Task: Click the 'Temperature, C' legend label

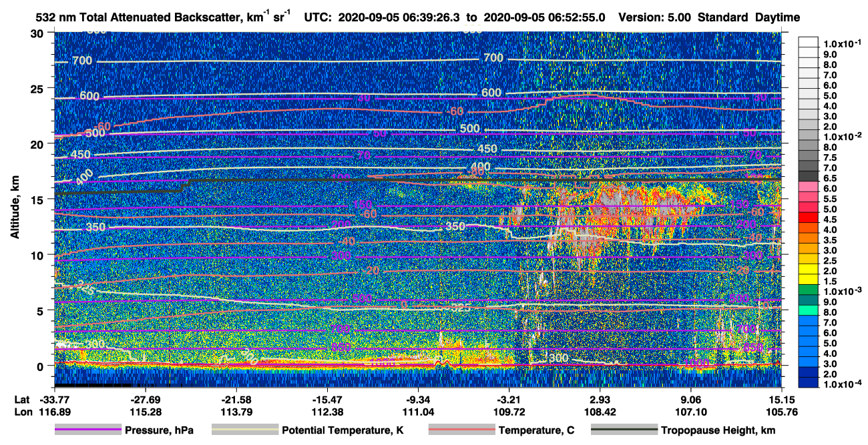Action: coord(535,431)
